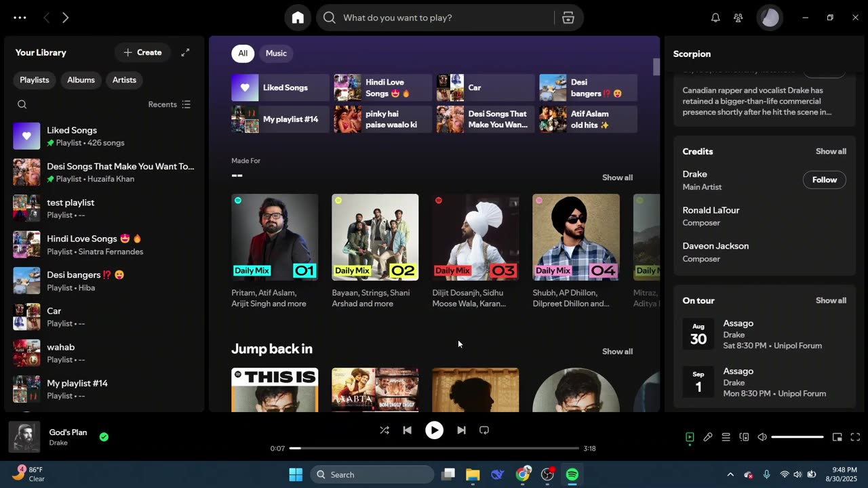Open the mini player

837,437
